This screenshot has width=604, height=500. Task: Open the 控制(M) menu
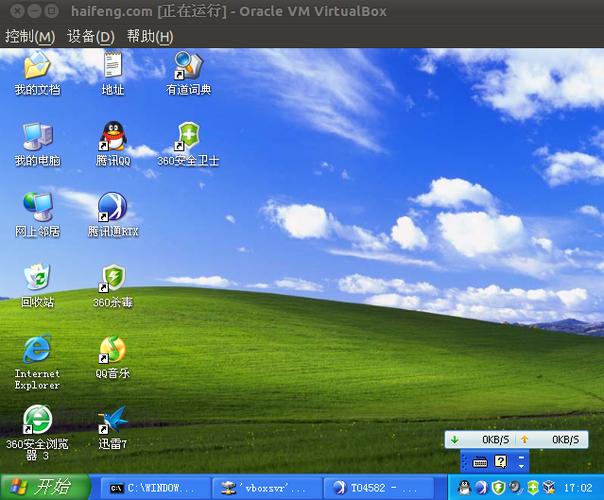[x=30, y=37]
